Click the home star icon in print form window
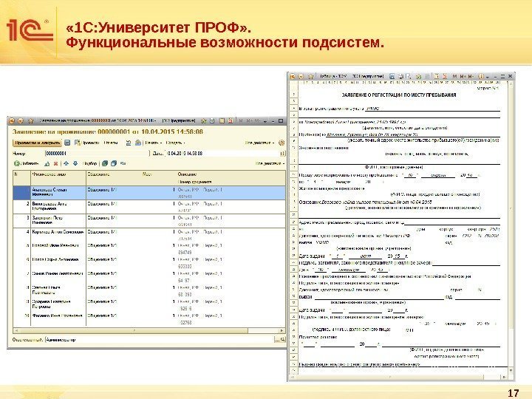 coord(311,76)
